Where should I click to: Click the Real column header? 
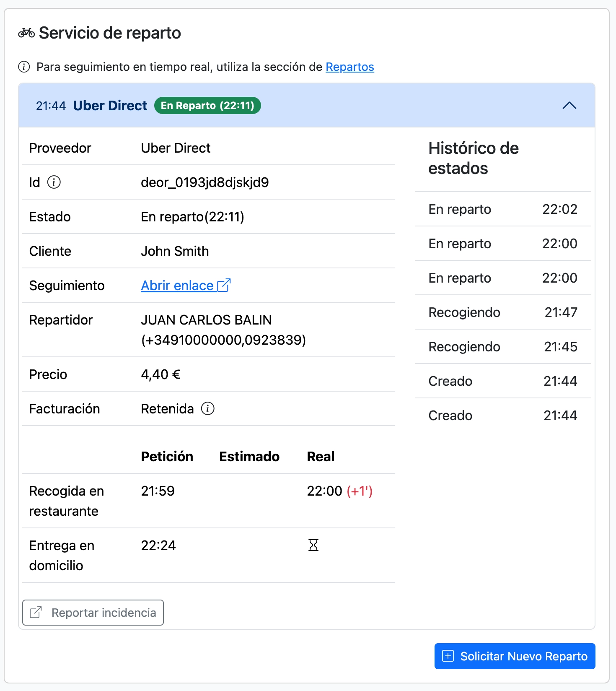[321, 457]
